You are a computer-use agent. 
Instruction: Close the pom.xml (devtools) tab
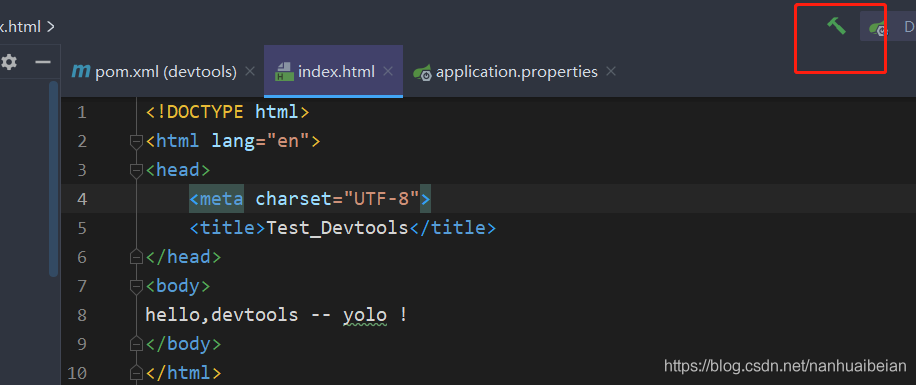250,71
